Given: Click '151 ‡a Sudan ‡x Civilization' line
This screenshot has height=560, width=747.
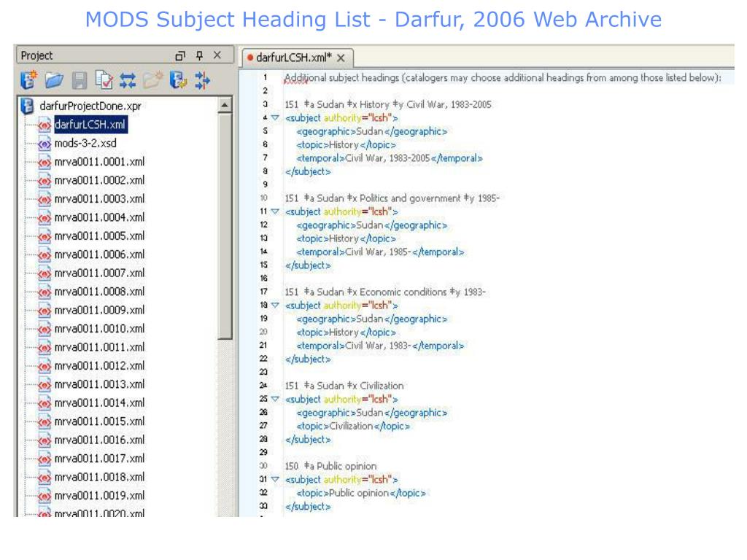Looking at the screenshot, I should click(344, 386).
